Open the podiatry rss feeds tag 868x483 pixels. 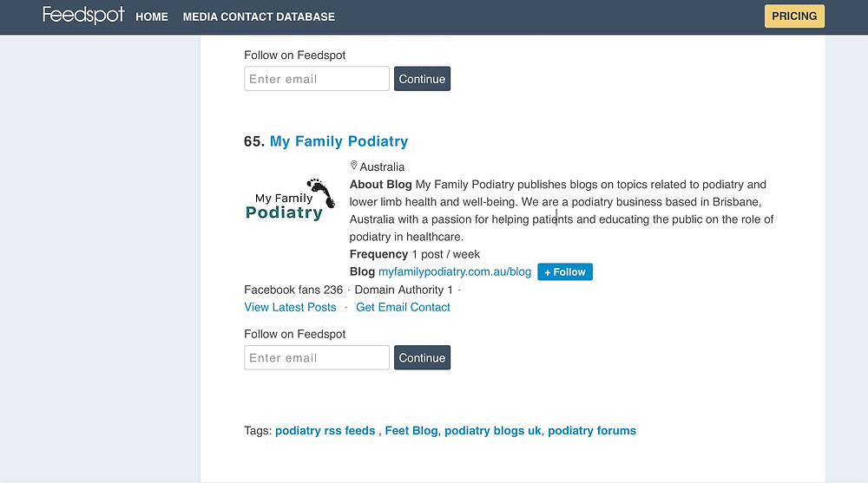(325, 430)
